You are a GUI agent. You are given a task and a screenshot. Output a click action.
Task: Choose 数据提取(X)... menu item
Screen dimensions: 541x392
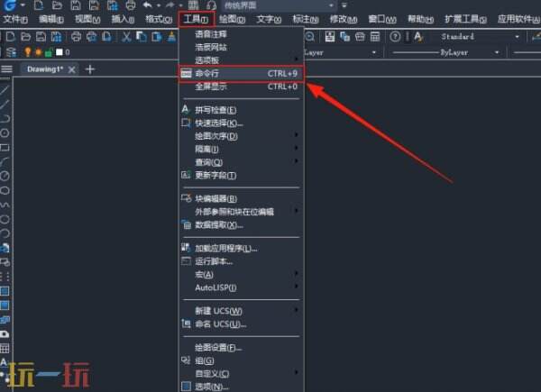pyautogui.click(x=241, y=225)
